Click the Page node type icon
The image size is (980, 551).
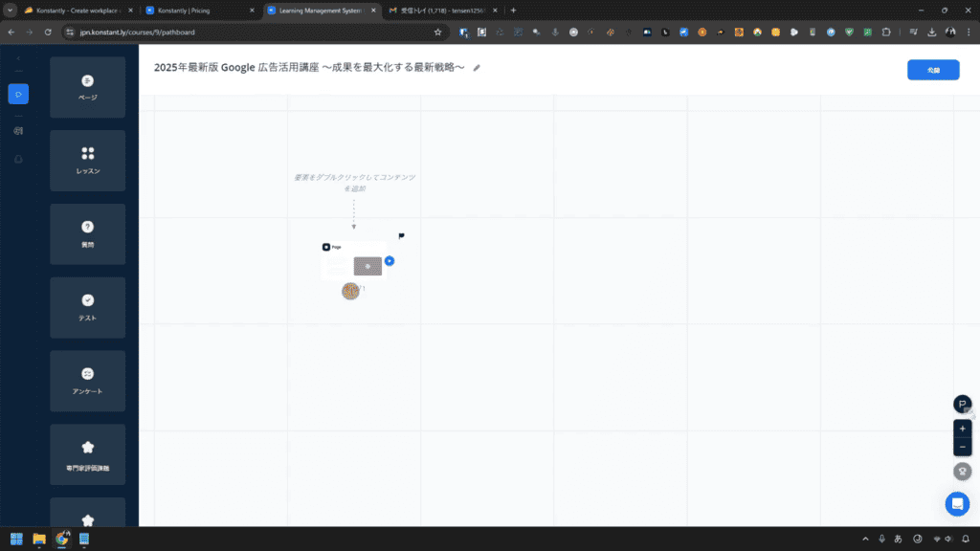tap(326, 248)
